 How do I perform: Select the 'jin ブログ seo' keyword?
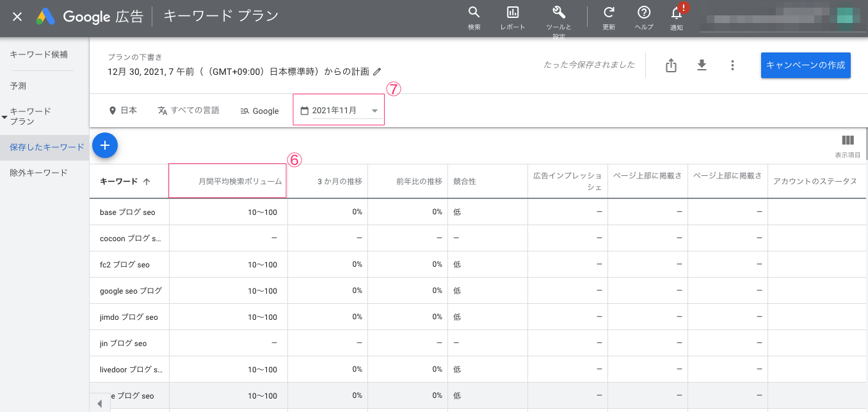pos(123,343)
